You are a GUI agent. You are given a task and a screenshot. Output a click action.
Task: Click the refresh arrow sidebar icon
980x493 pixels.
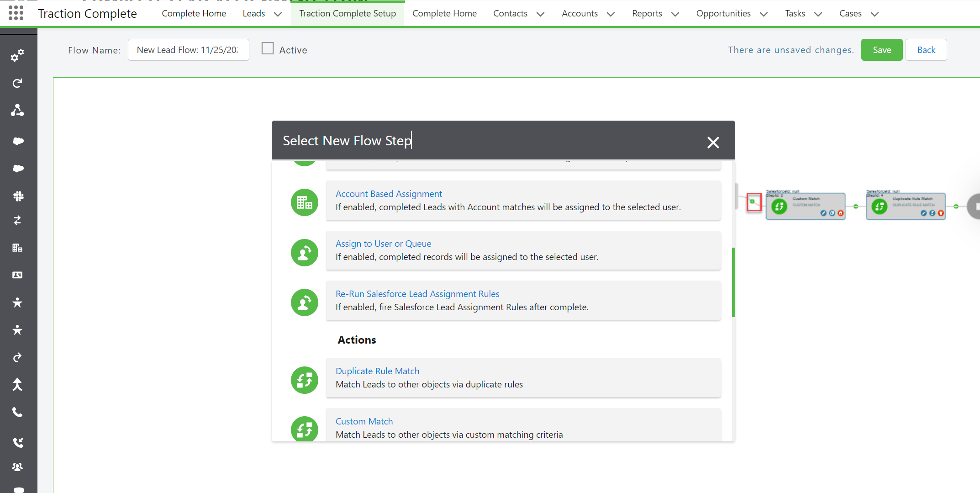tap(17, 83)
